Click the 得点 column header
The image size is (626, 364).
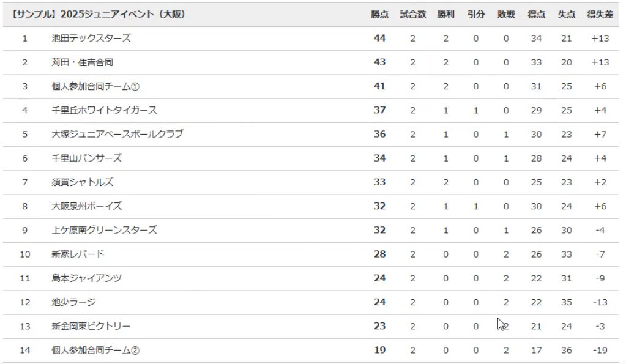point(536,15)
